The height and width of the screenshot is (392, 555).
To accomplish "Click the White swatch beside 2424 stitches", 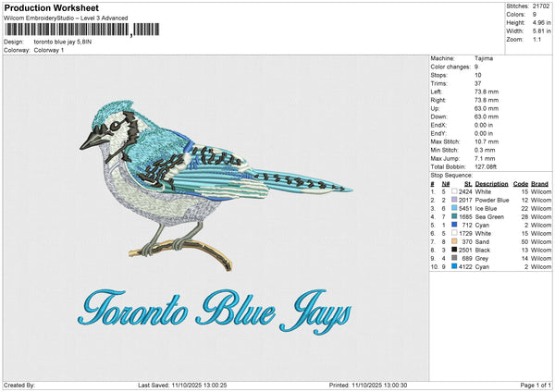I will click(454, 191).
